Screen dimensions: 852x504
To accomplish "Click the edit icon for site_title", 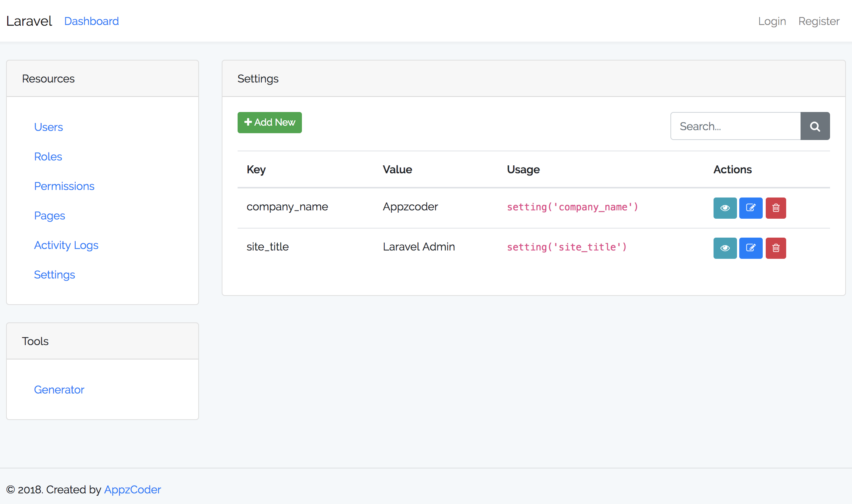I will pos(751,247).
